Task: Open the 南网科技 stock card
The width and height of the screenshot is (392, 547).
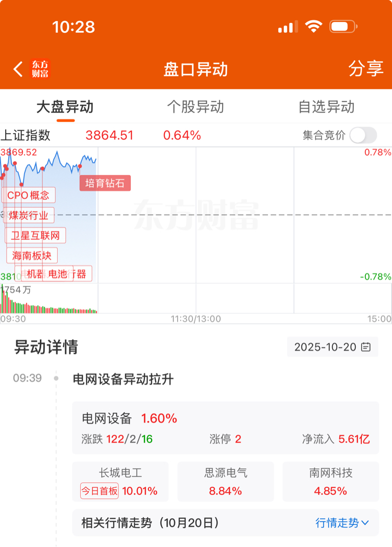Action: pyautogui.click(x=331, y=481)
